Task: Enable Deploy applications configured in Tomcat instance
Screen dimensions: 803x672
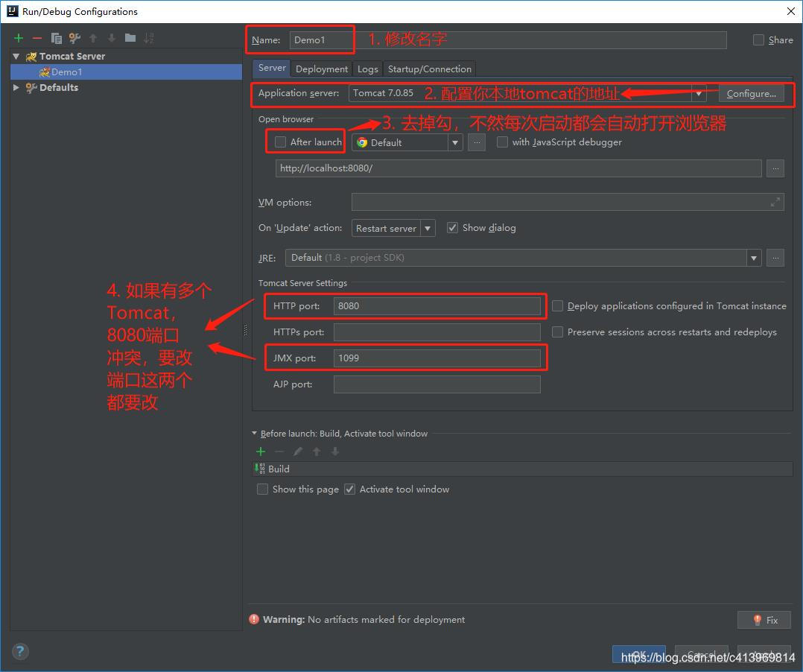Action: pos(558,305)
